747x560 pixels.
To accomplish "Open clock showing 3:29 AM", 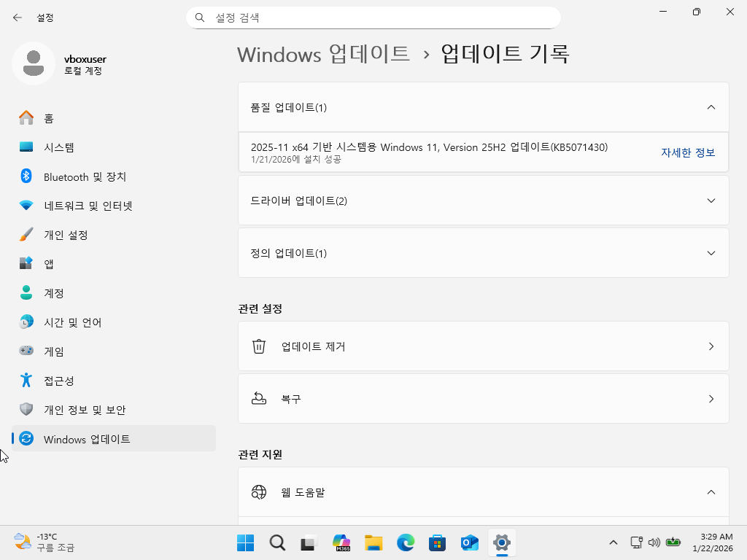I will tap(713, 542).
